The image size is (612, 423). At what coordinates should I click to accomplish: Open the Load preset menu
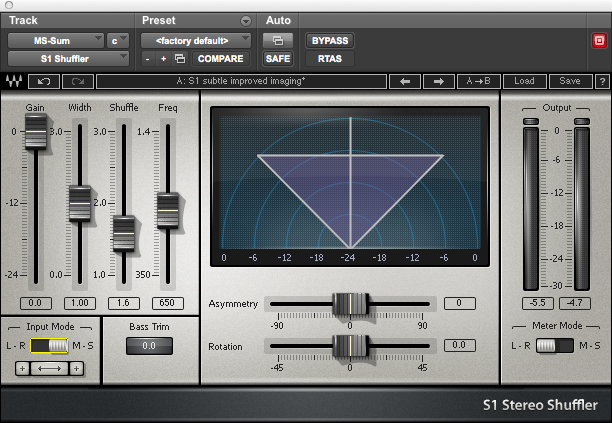524,82
